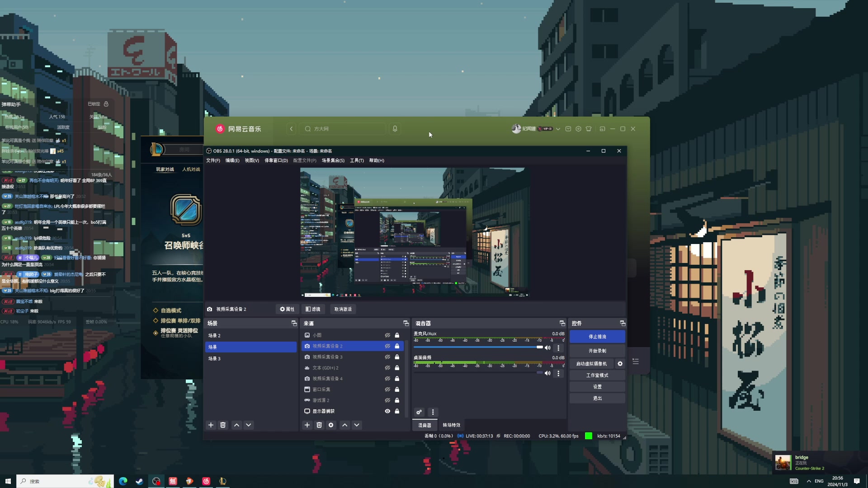Switch to the 转场特效 tab
The height and width of the screenshot is (488, 868).
[451, 425]
